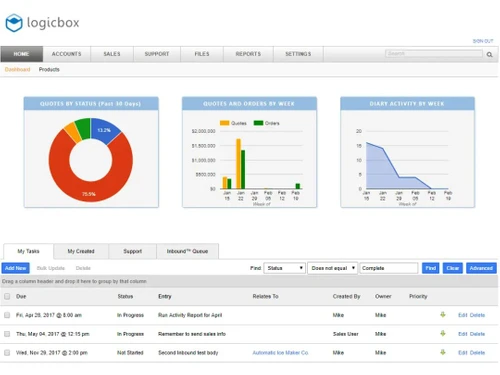Click the Quotes By Status panel header
The image size is (500, 375).
[x=91, y=104]
